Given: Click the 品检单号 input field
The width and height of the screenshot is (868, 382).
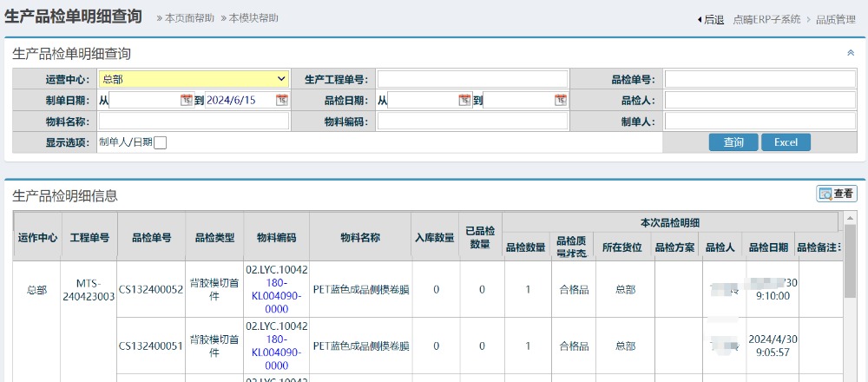Looking at the screenshot, I should 759,79.
